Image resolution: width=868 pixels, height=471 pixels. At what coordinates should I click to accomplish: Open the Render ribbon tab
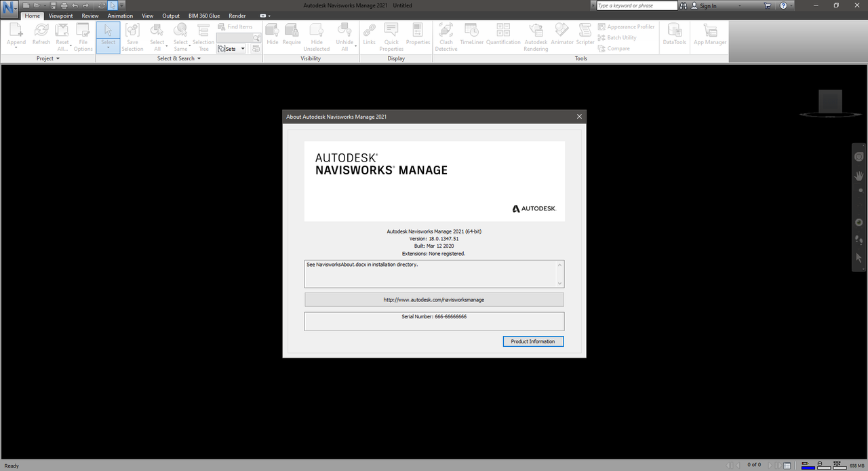click(x=237, y=16)
